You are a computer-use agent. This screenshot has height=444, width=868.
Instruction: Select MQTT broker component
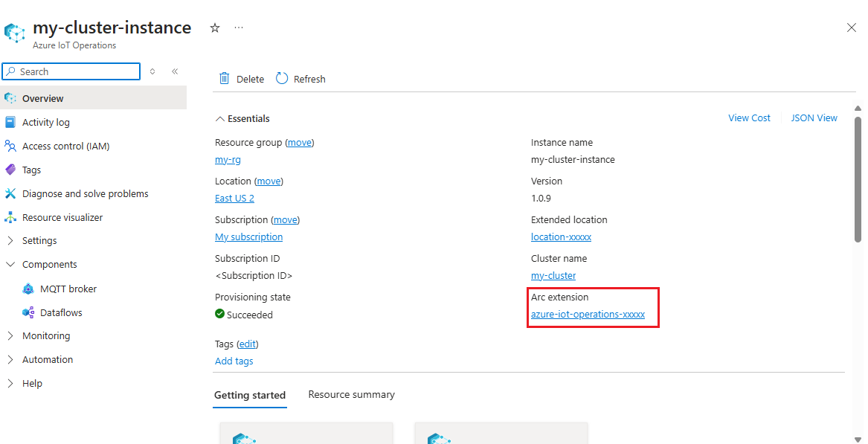(68, 289)
